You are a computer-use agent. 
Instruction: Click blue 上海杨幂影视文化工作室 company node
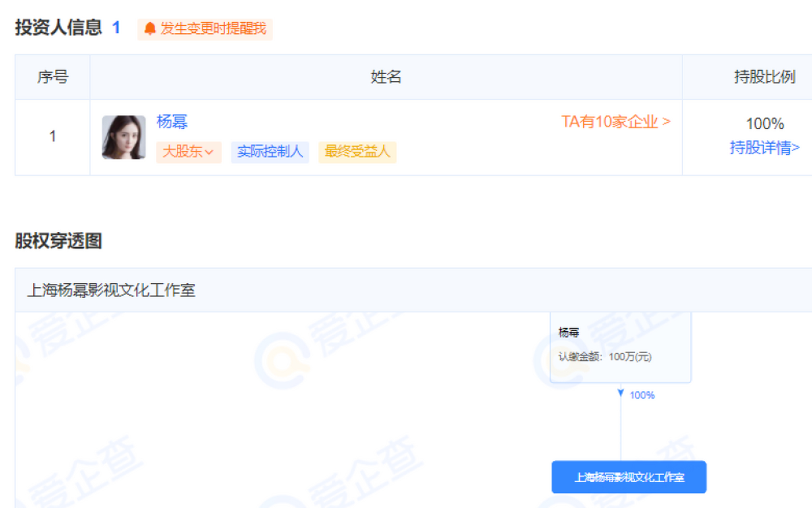(x=629, y=477)
